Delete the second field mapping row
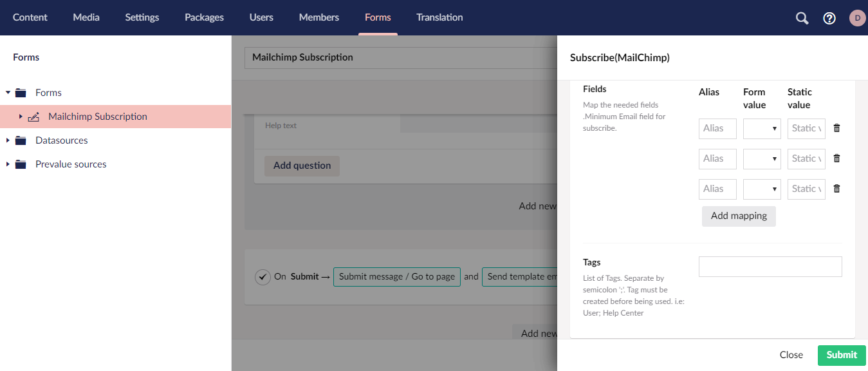The image size is (868, 371). pos(836,158)
